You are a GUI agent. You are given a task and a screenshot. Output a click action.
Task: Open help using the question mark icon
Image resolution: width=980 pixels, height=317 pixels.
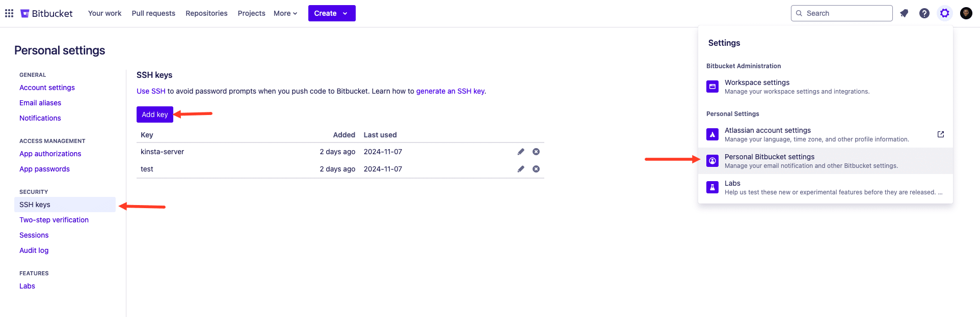click(x=924, y=13)
